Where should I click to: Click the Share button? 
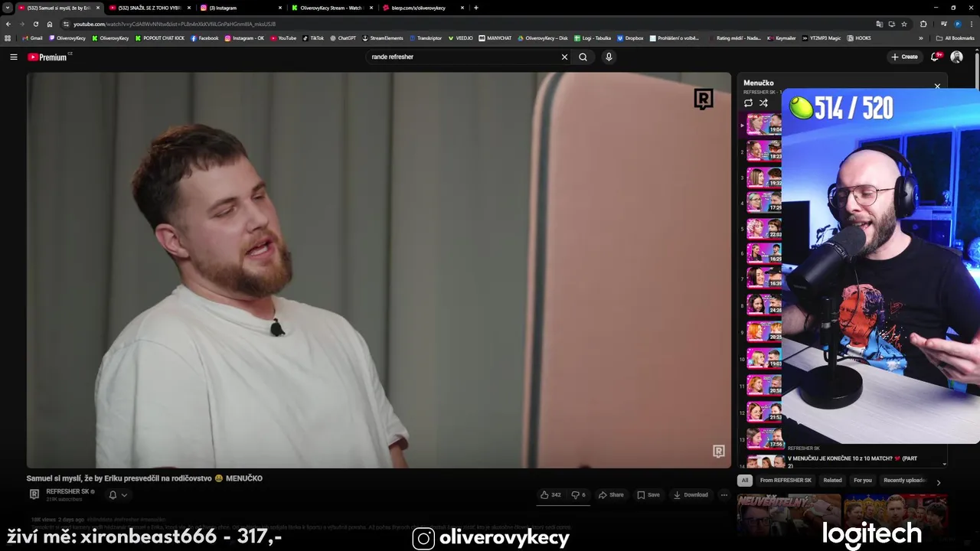point(611,494)
